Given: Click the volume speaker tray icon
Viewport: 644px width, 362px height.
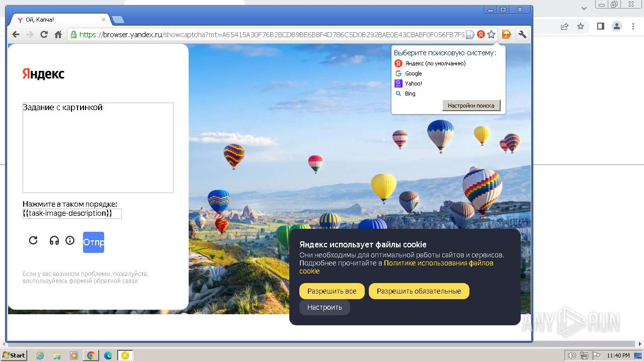Looking at the screenshot, I should tap(572, 355).
